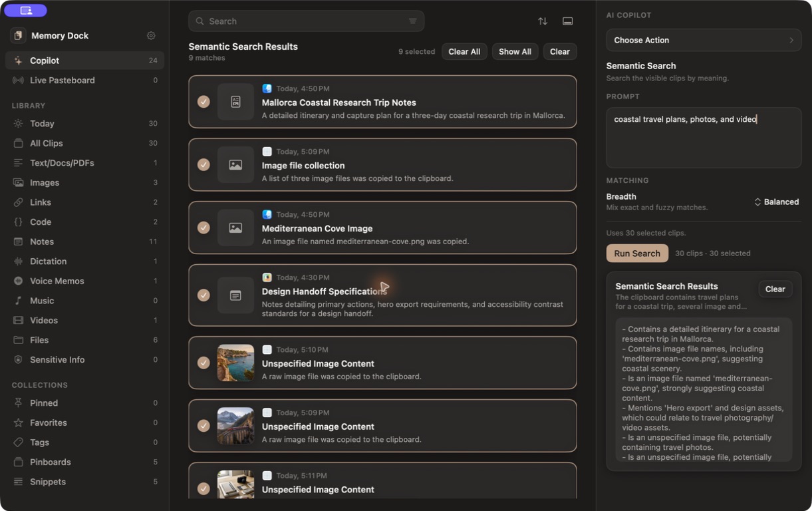This screenshot has width=812, height=511.
Task: Toggle sort order arrows icon
Action: coord(543,21)
